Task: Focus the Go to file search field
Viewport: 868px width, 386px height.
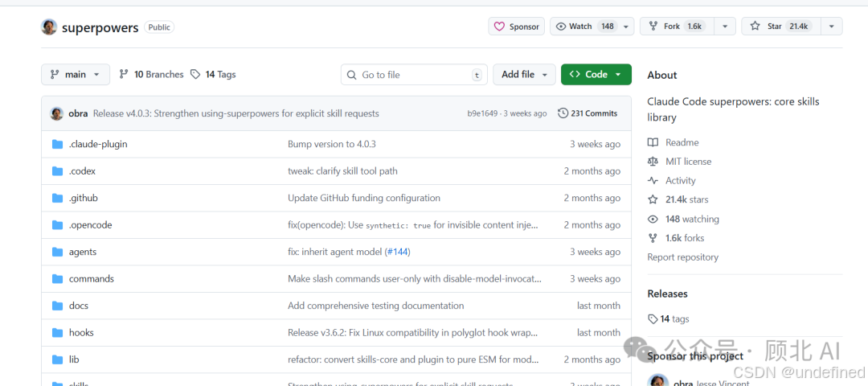Action: (414, 74)
